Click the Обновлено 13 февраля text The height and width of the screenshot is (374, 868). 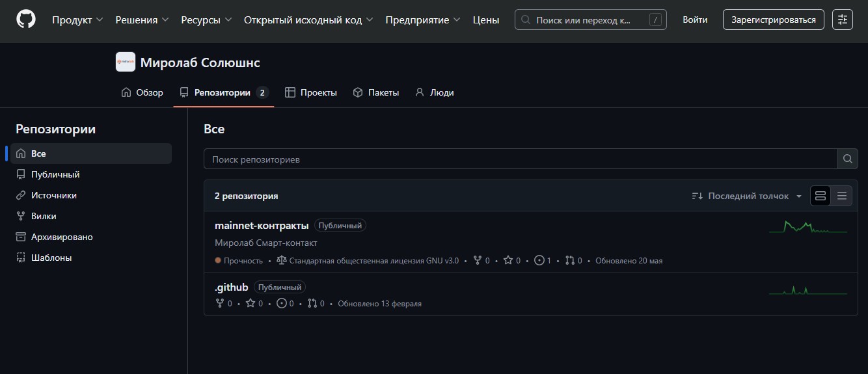[x=380, y=303]
